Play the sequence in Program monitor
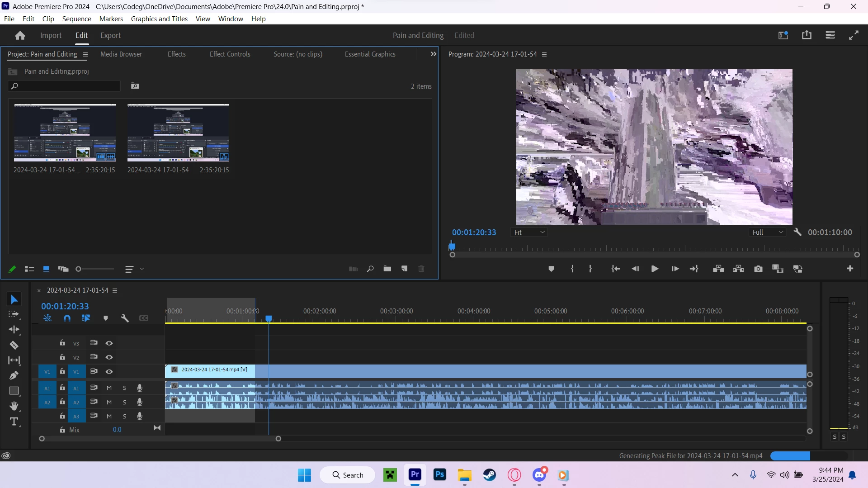868x488 pixels. [x=655, y=269]
